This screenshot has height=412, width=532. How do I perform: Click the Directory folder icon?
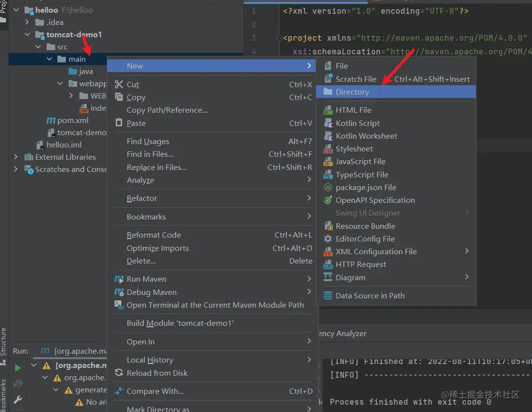[328, 92]
